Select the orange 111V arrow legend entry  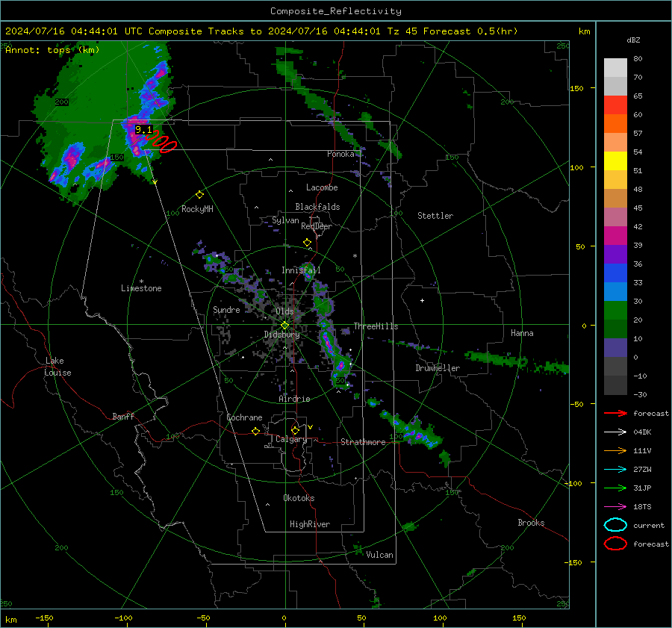[x=615, y=450]
